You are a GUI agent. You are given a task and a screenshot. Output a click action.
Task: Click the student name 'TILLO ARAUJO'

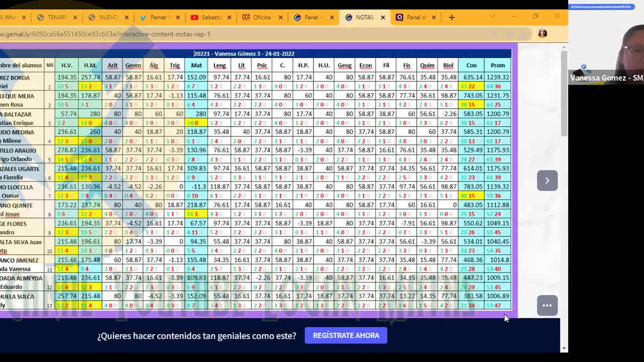tap(18, 150)
